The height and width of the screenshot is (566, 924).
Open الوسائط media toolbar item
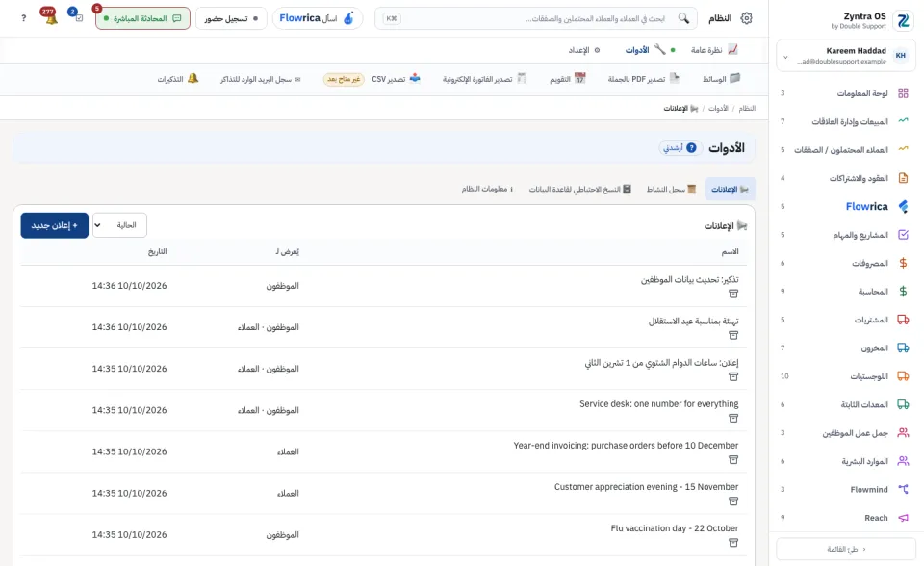click(x=721, y=79)
